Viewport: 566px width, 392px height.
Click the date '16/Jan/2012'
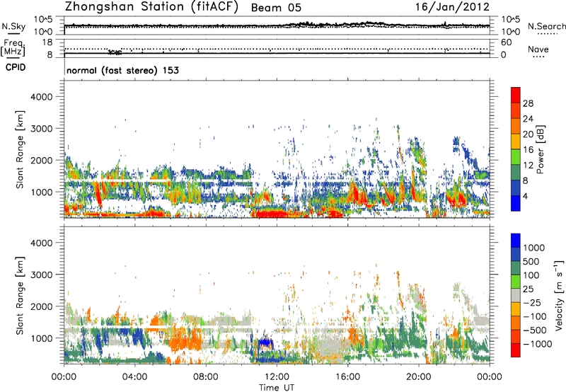(452, 7)
